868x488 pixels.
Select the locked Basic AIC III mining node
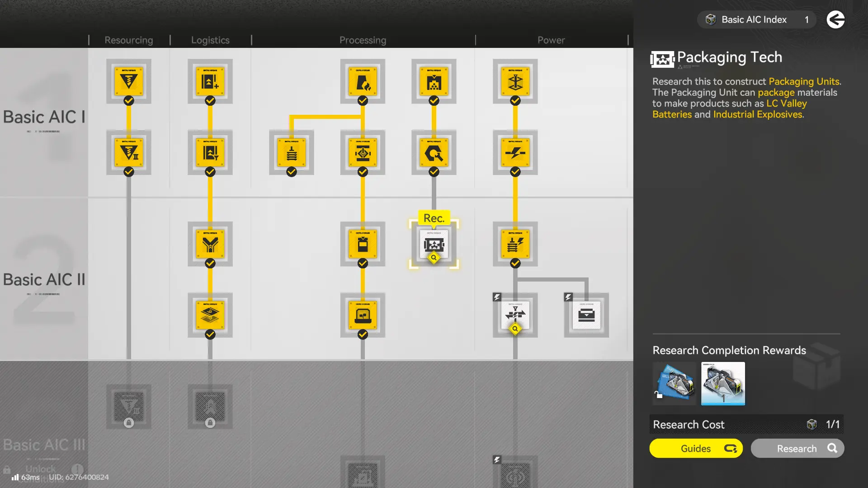pos(129,406)
